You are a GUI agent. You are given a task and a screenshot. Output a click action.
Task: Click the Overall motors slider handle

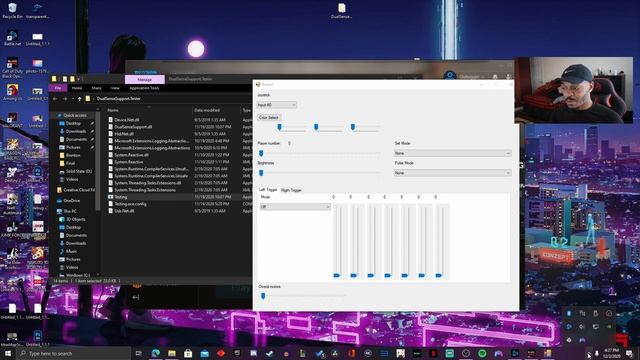click(x=263, y=296)
